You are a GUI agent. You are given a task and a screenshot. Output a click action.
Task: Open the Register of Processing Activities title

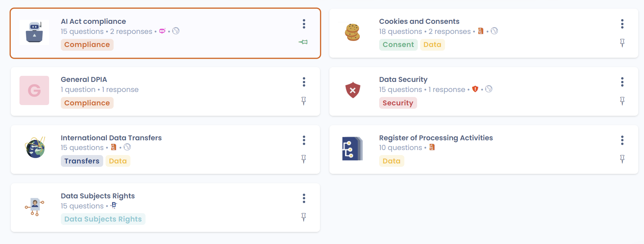pos(436,138)
